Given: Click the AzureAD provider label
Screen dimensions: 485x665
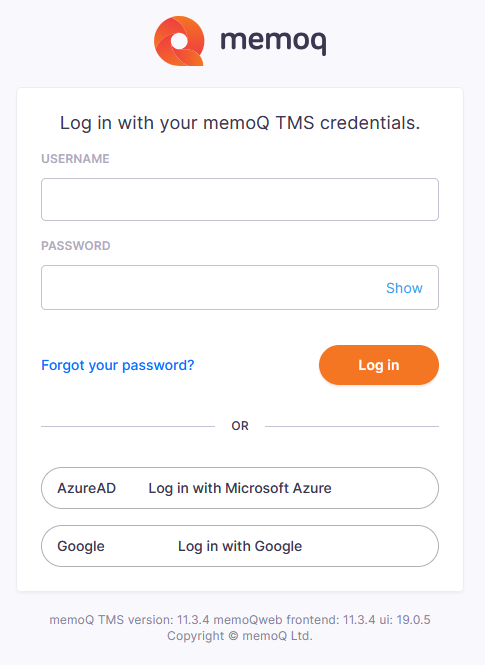Looking at the screenshot, I should (86, 488).
